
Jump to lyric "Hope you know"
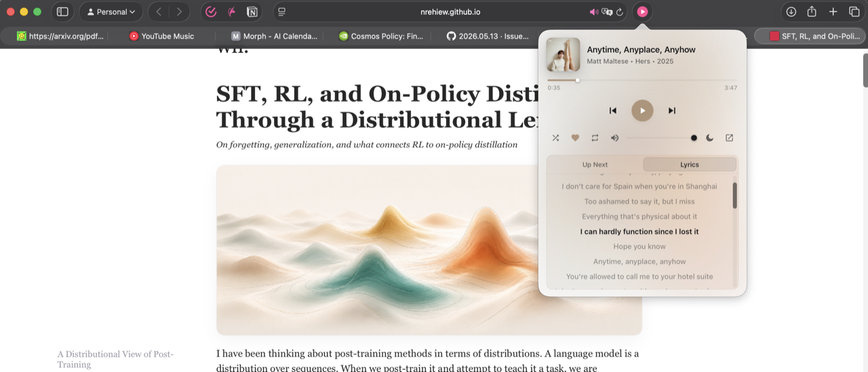[x=639, y=246]
